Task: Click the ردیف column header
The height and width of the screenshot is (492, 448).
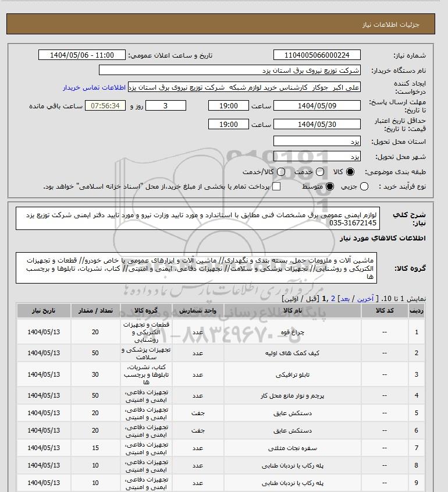Action: [417, 311]
